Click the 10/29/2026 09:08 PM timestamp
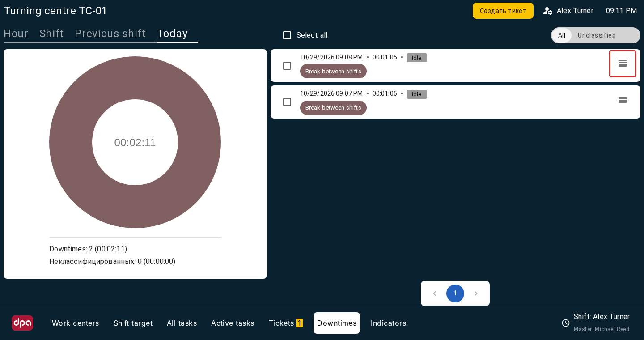This screenshot has width=644, height=340. [331, 57]
